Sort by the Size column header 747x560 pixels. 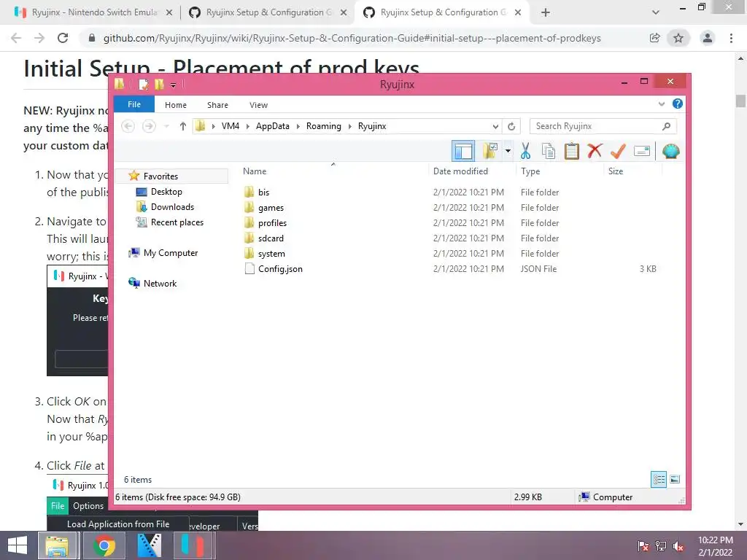click(616, 171)
